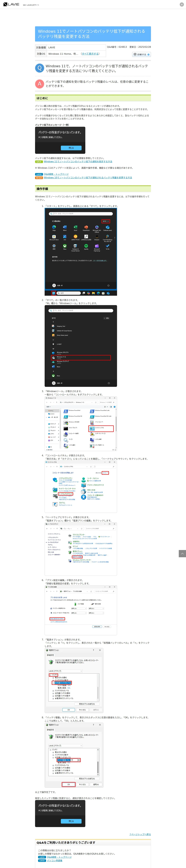Open upper Q&A検索 - トップページ link
186x868 pixels.
coord(56,174)
